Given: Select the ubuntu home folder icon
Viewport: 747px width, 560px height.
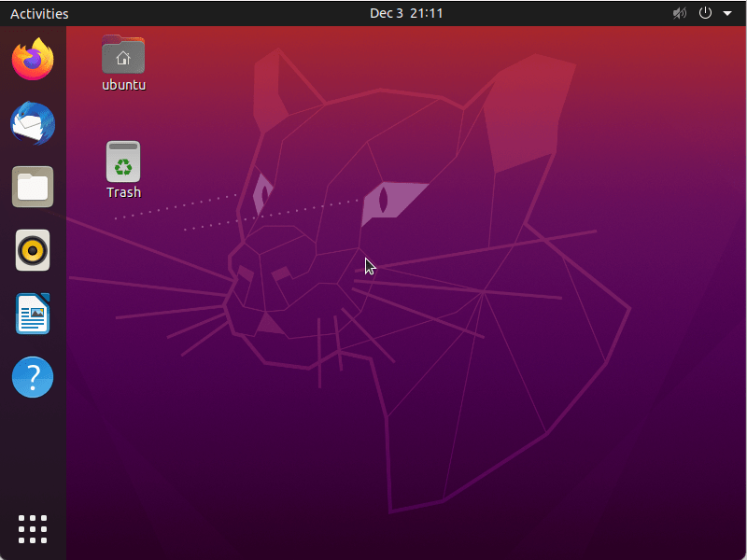Looking at the screenshot, I should (123, 54).
